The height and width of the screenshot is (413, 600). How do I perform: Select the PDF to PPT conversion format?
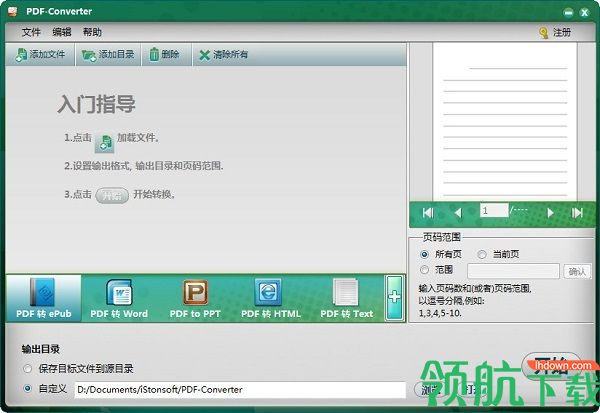point(195,298)
